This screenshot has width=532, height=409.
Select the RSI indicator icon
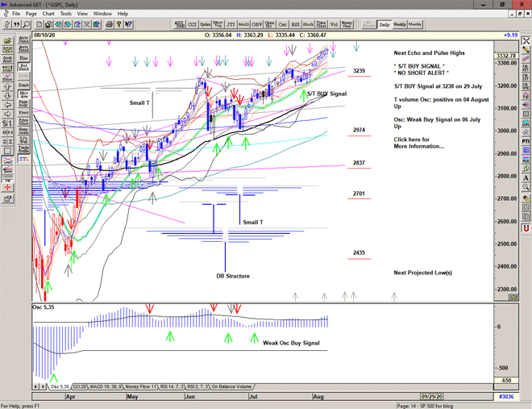pyautogui.click(x=294, y=24)
